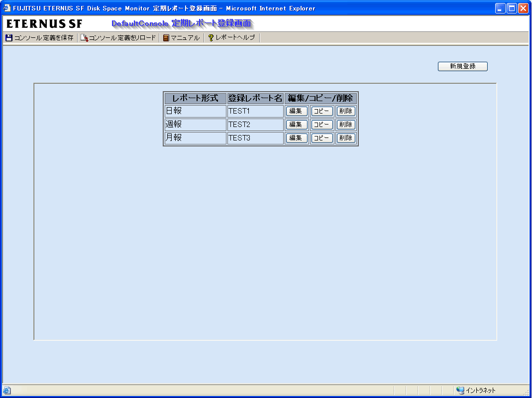The image size is (532, 398).
Task: Edit the TEST3 monthly report
Action: click(296, 138)
